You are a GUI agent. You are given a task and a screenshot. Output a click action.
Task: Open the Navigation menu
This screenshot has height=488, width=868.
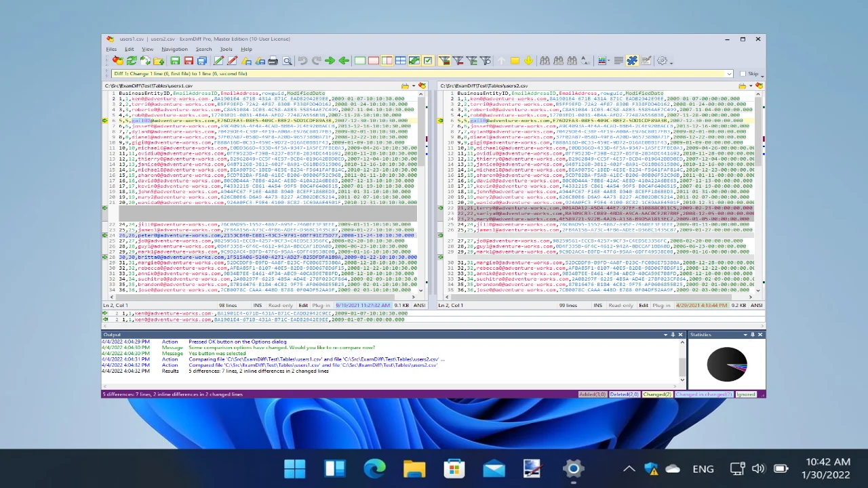click(174, 49)
